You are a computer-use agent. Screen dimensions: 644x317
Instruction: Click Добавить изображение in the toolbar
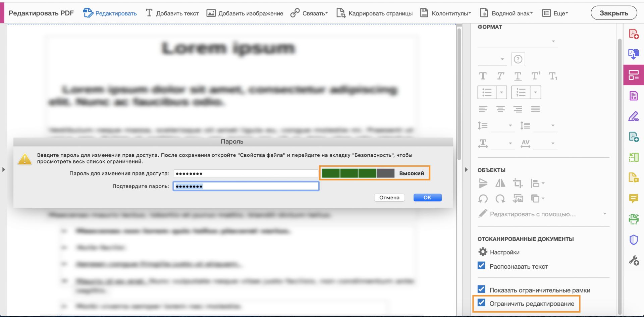click(x=245, y=13)
